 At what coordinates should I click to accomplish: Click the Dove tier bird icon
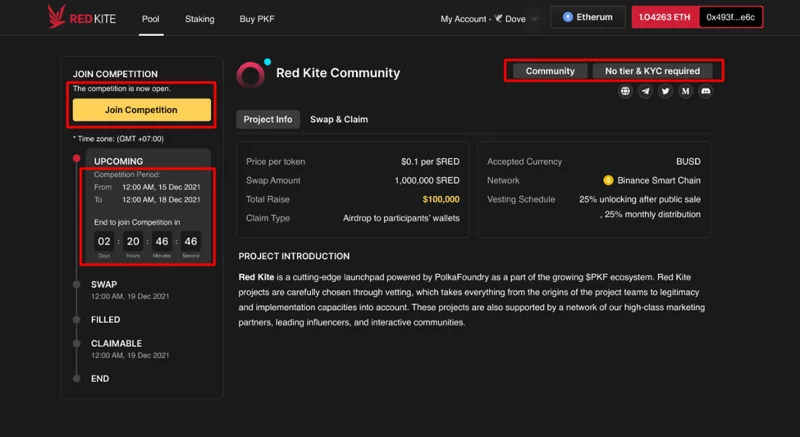(498, 18)
